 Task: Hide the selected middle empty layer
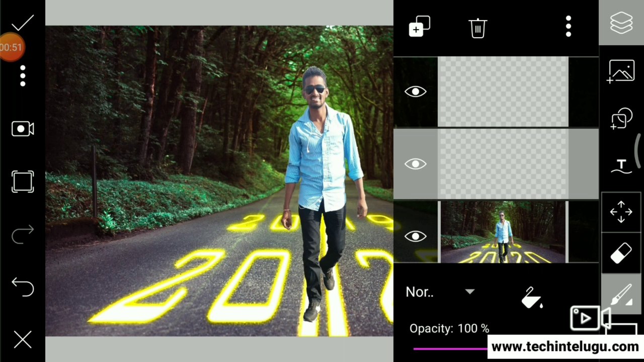click(x=415, y=164)
